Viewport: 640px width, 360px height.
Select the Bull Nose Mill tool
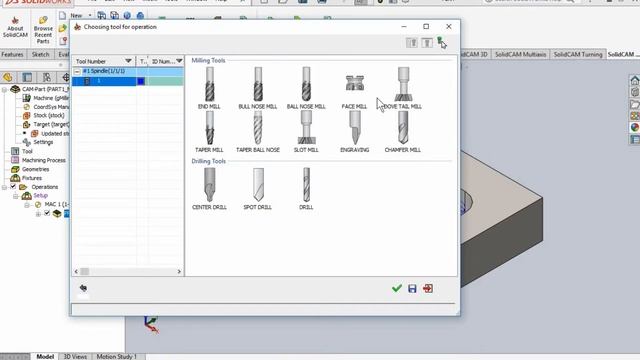[x=258, y=88]
